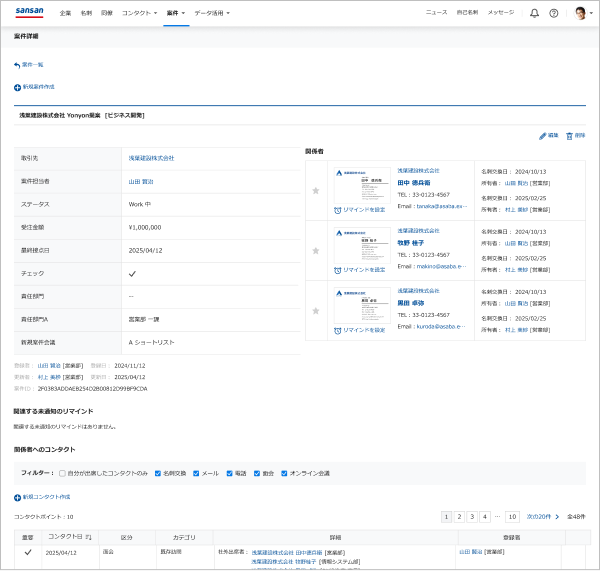Click the plus icon for 新規案件作成
Viewport: 600px width, 571px height.
point(17,87)
